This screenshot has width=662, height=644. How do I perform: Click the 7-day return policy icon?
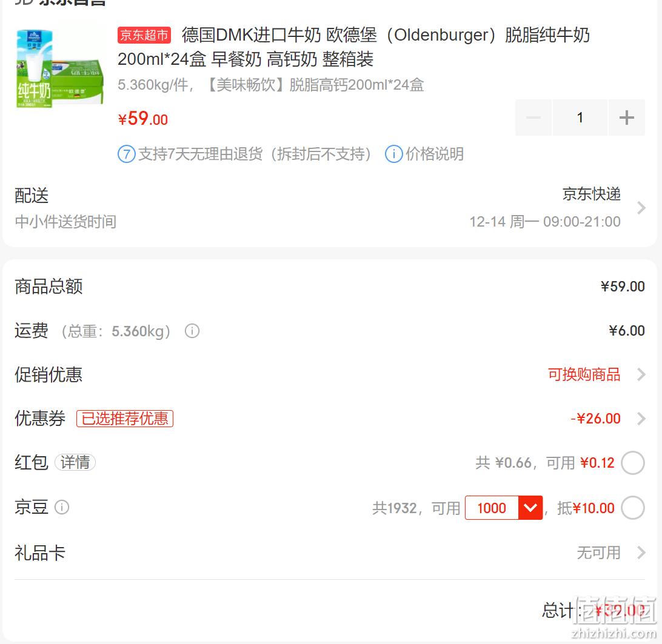tap(126, 154)
